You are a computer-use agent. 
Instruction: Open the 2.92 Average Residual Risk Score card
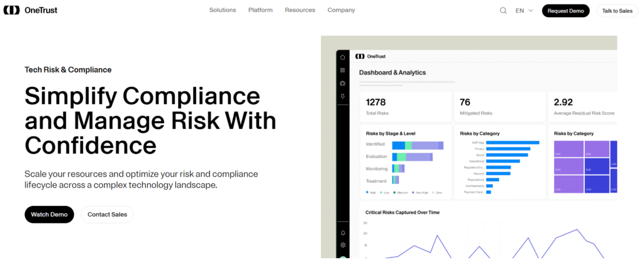tap(582, 107)
